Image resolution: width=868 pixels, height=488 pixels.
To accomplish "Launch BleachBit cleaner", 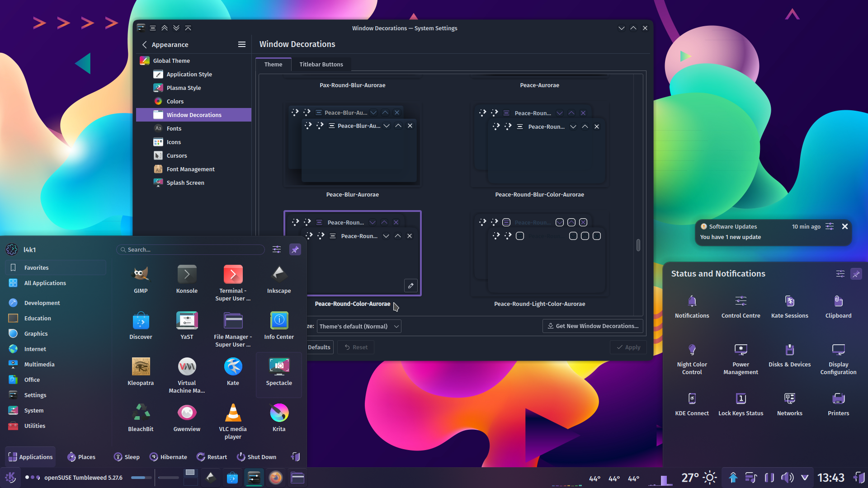I will coord(141,418).
